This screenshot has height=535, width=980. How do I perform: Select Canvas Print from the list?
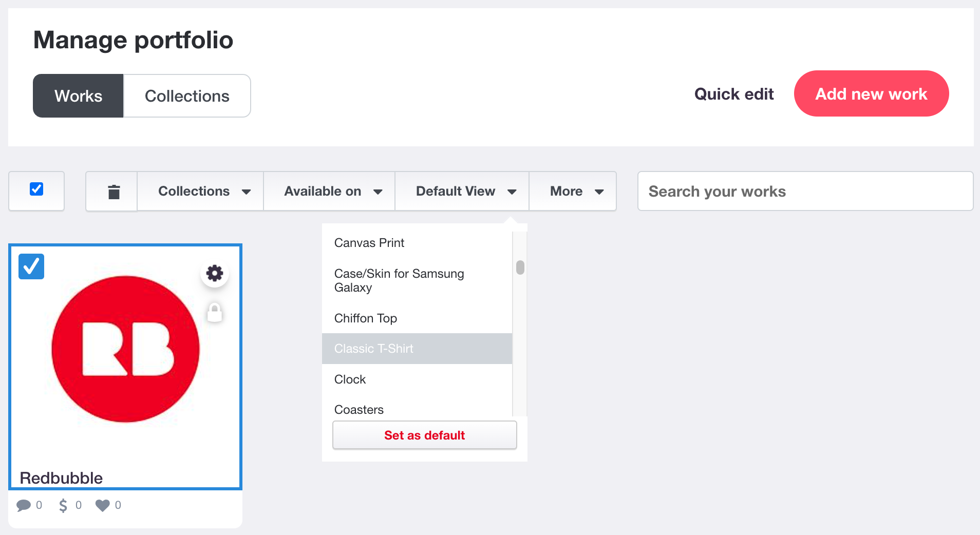click(417, 243)
